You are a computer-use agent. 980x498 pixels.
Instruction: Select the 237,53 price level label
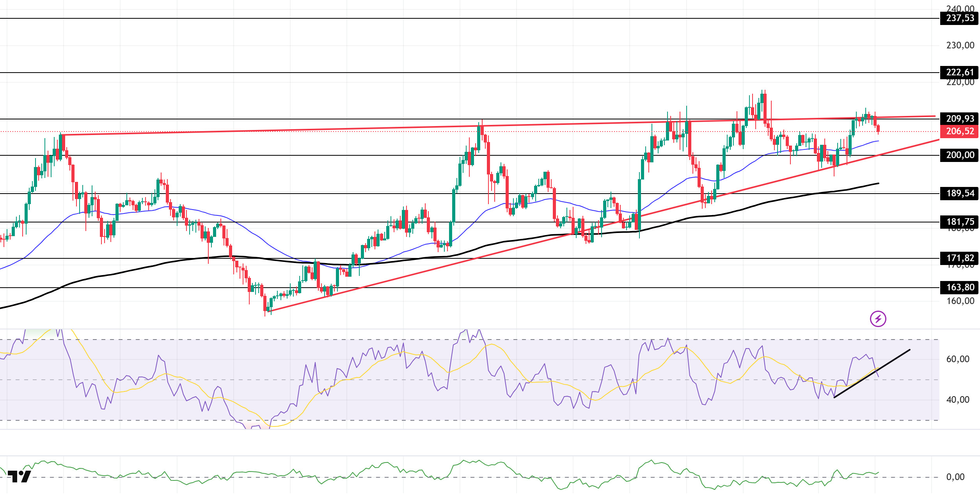click(x=959, y=18)
